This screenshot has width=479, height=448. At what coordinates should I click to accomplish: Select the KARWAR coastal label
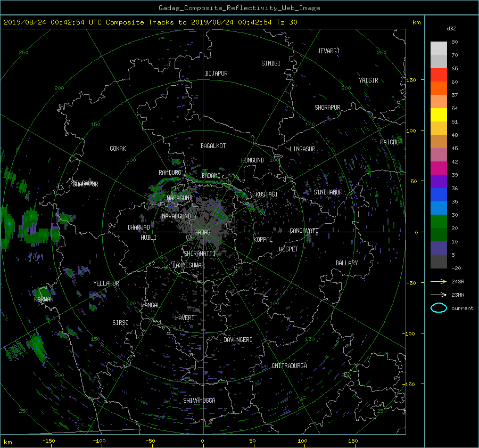(44, 299)
